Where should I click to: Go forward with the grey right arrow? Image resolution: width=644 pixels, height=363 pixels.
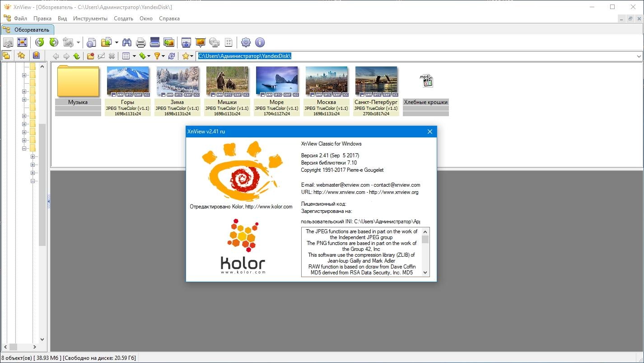pyautogui.click(x=66, y=56)
